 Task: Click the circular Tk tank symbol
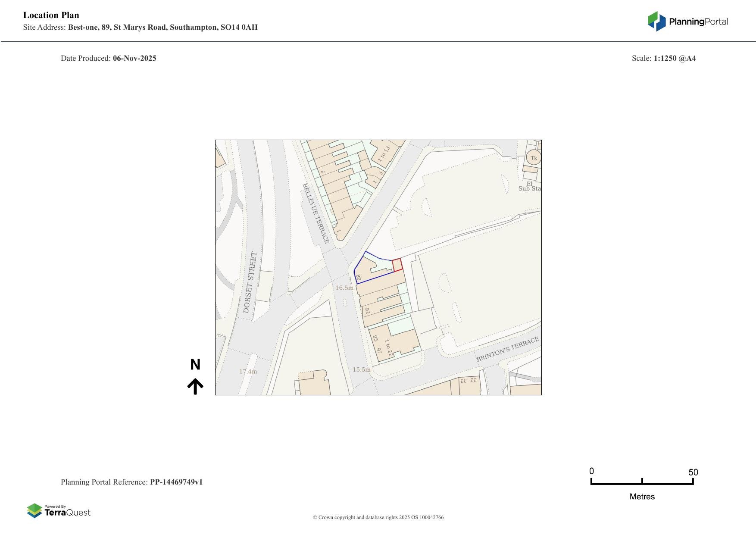click(x=534, y=158)
